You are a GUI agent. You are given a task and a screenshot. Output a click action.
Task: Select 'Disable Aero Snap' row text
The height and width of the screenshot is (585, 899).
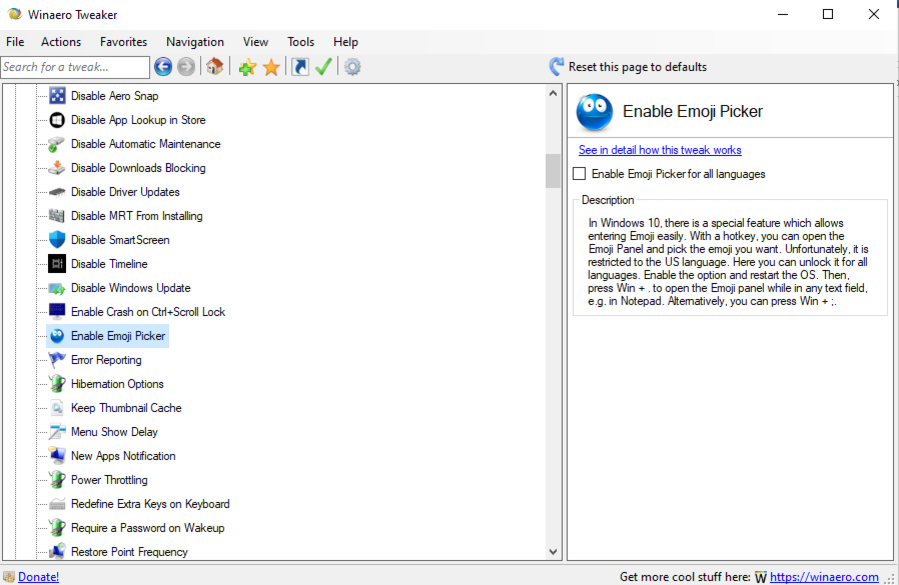(115, 96)
